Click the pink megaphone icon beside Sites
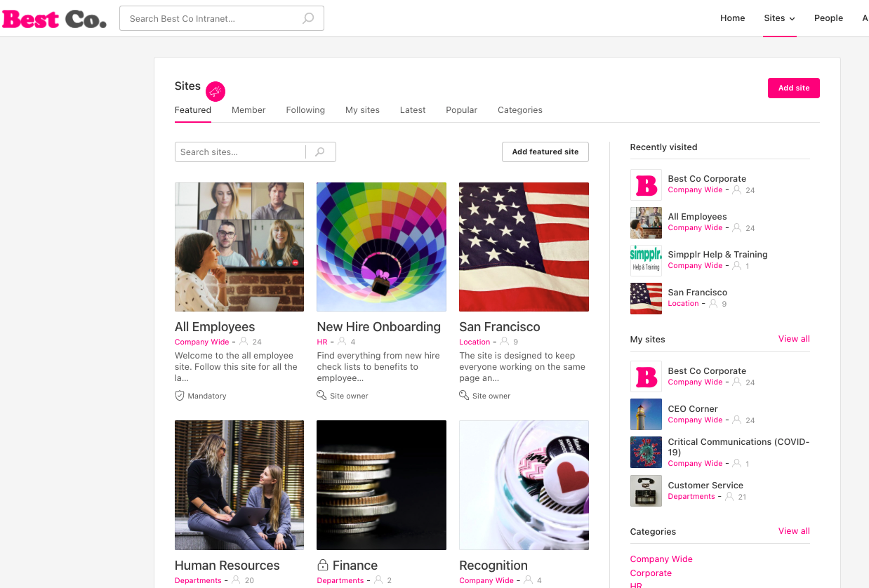 coord(215,91)
